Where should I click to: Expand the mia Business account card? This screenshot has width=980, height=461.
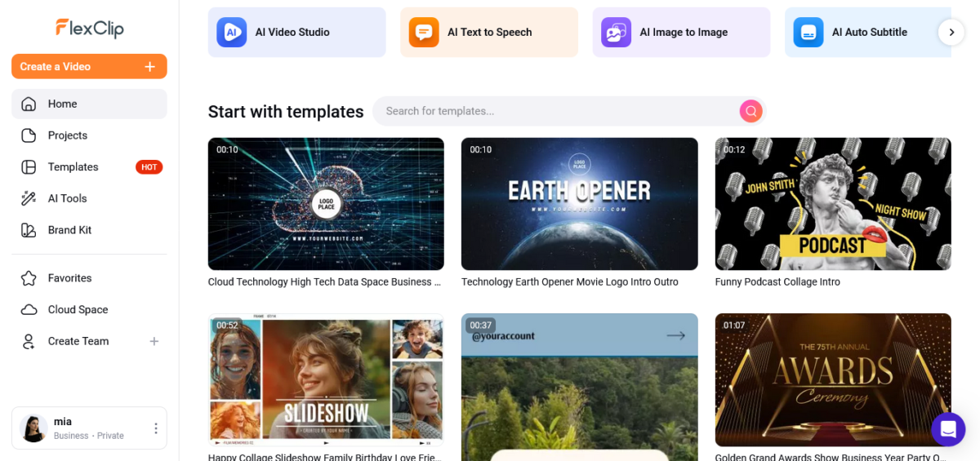(82, 428)
